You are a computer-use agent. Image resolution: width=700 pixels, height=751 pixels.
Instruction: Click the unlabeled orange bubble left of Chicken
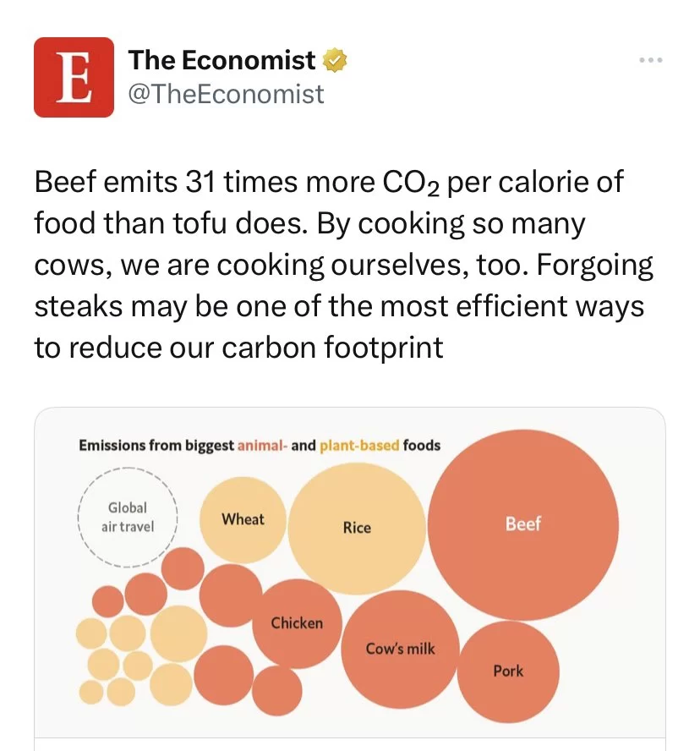click(231, 595)
